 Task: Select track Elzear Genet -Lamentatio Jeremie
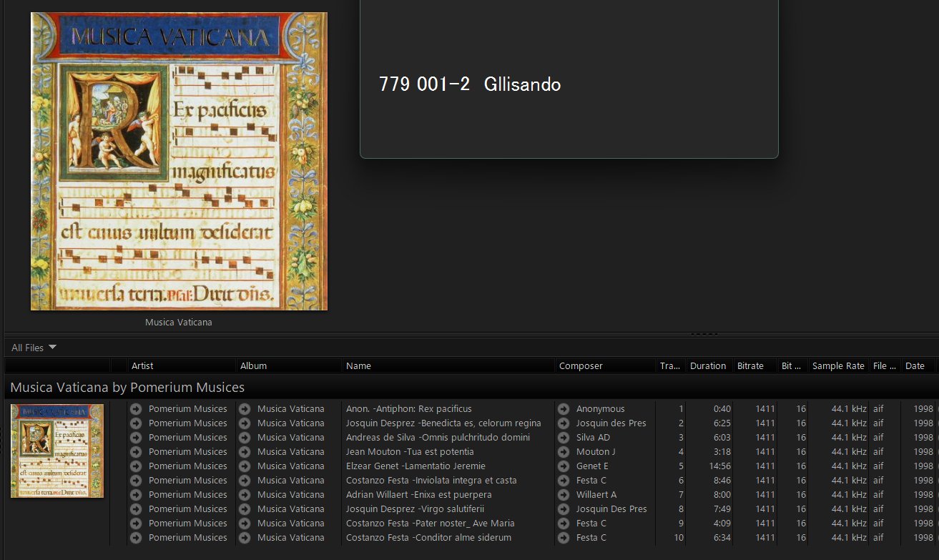pos(416,466)
